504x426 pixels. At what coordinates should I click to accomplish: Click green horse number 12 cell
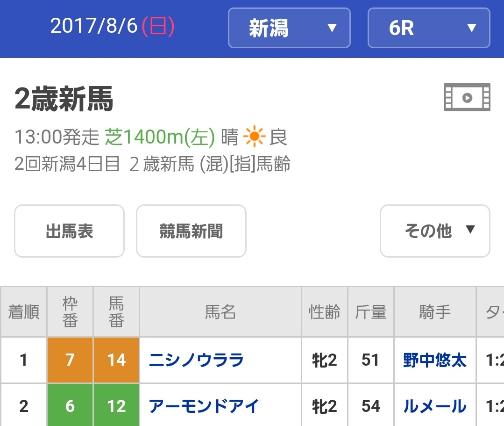click(116, 406)
